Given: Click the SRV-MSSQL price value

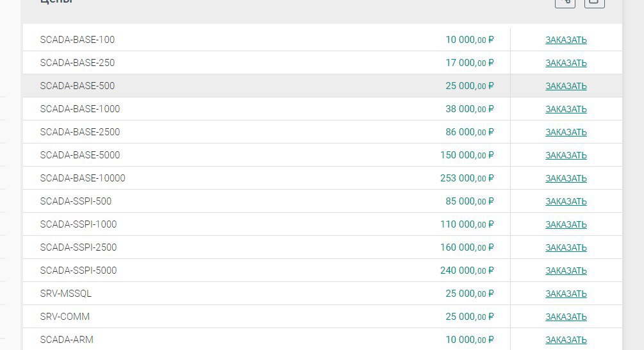Looking at the screenshot, I should pos(470,293).
